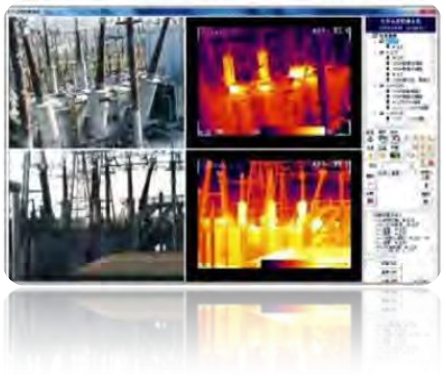Click the red icon beside the direction pad
Viewport: 446px width, 376px height.
click(431, 162)
